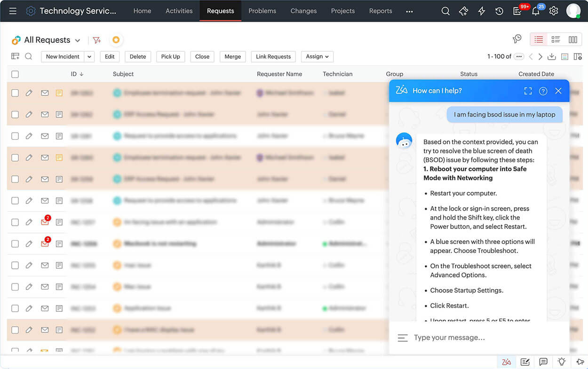Open the Assign dropdown
588x369 pixels.
(x=318, y=56)
